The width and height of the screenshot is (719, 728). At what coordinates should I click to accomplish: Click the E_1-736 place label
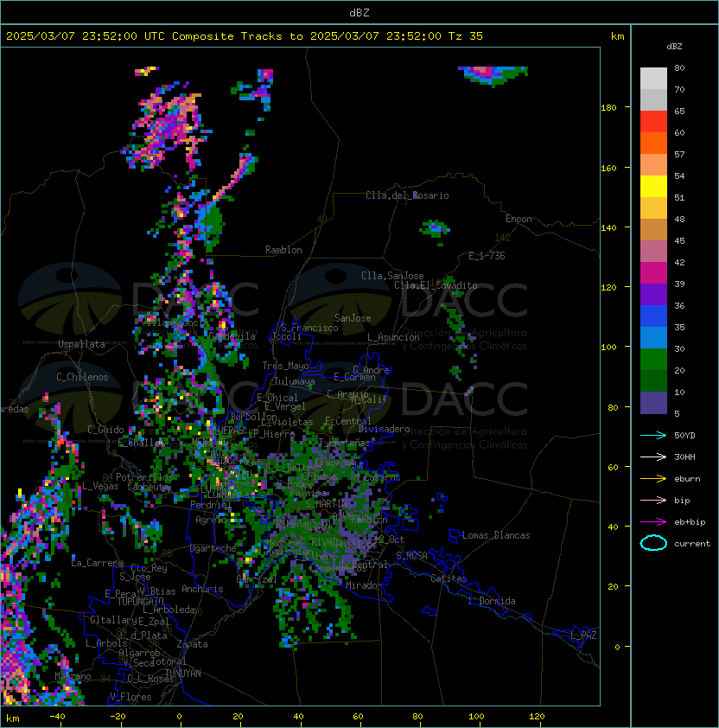click(x=487, y=256)
